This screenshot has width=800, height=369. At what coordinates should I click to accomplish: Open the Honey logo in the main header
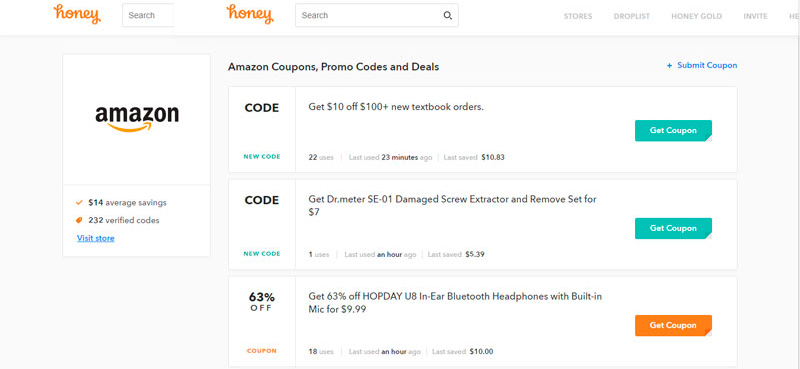(x=250, y=14)
